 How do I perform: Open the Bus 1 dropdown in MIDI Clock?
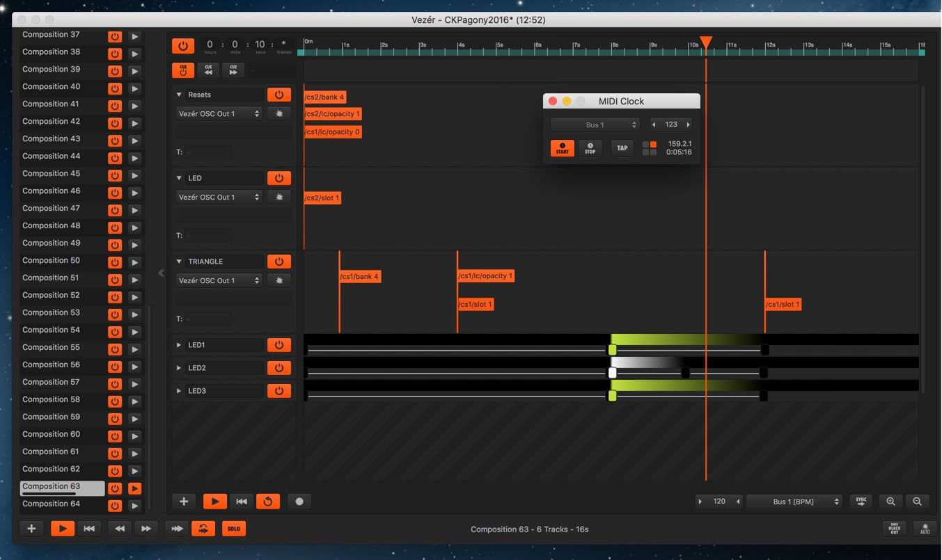[595, 125]
